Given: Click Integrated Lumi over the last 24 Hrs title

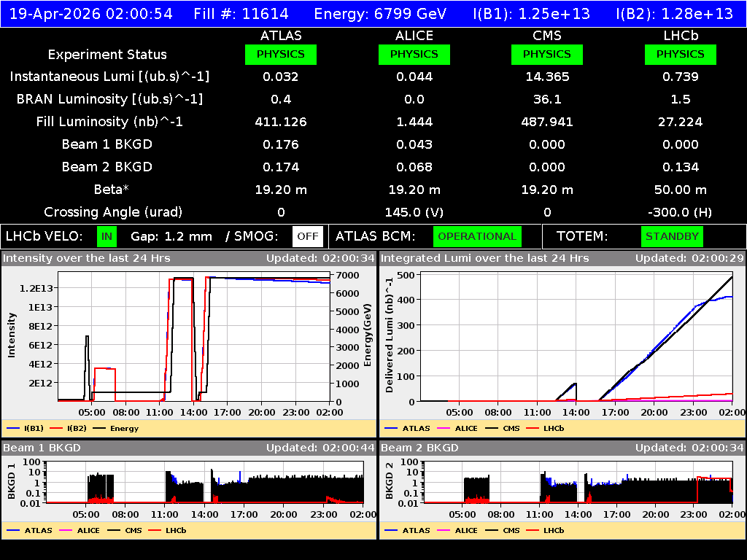Looking at the screenshot, I should pos(485,258).
